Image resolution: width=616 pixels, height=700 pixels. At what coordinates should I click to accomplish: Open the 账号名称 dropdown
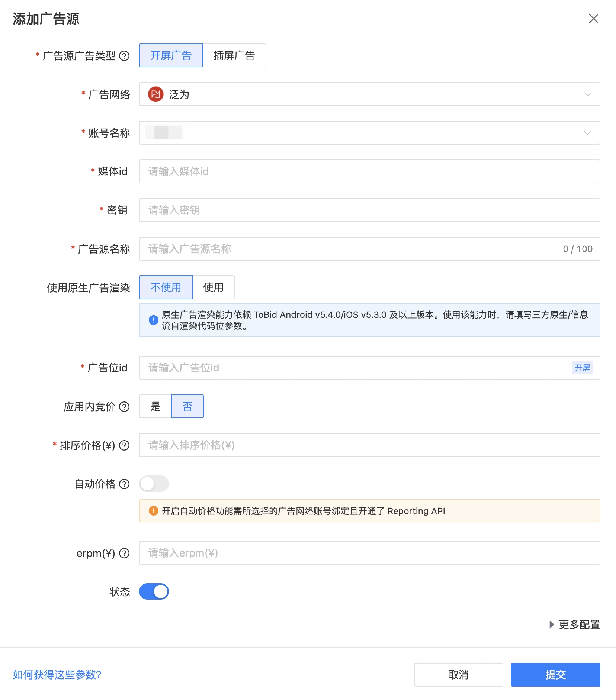point(370,133)
